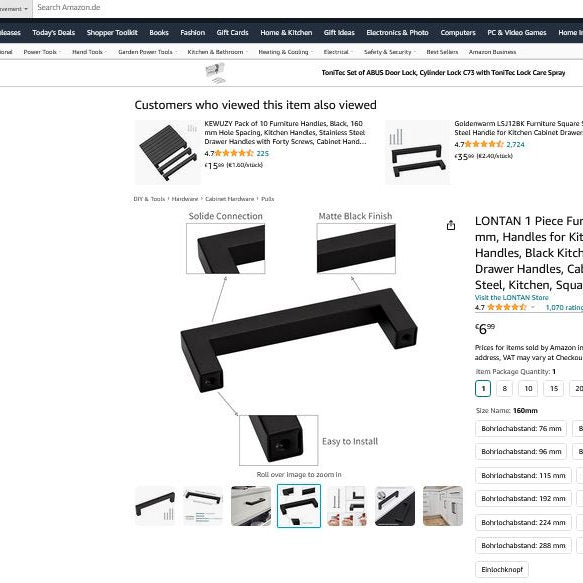Choose package quantity 8
Viewport: 583px width, 583px height.
(x=505, y=389)
